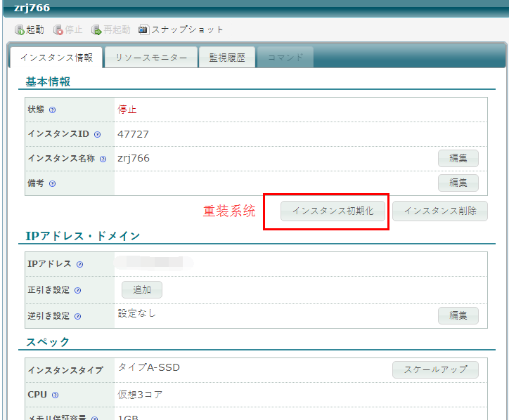Open スナップショット snapshot tool

(x=181, y=29)
